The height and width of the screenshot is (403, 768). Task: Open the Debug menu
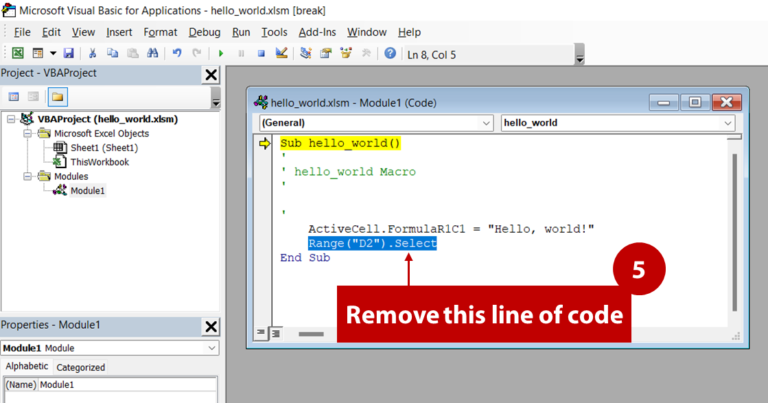pyautogui.click(x=204, y=32)
